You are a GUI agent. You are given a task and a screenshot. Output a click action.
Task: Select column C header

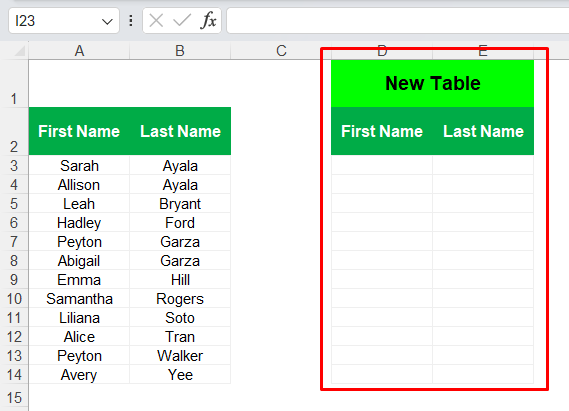(281, 51)
